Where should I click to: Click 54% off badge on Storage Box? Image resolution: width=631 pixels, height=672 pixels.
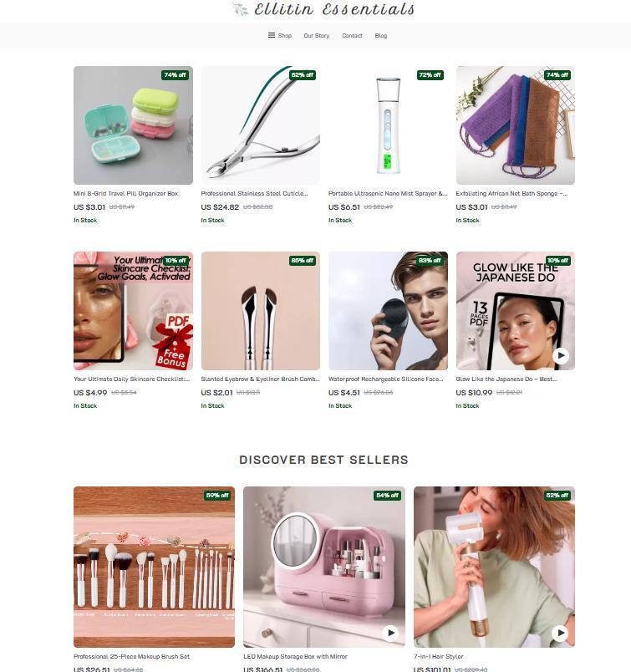click(x=387, y=496)
